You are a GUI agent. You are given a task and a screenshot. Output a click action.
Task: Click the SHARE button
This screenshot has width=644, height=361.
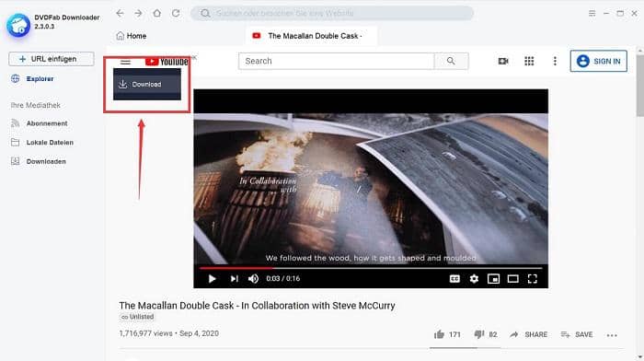528,334
